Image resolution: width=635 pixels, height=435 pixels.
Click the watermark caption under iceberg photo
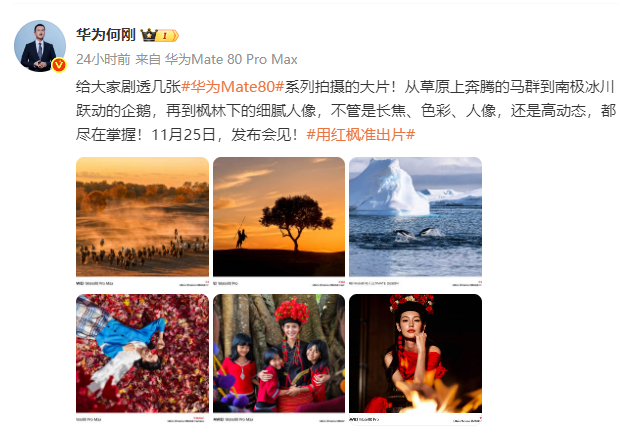416,283
